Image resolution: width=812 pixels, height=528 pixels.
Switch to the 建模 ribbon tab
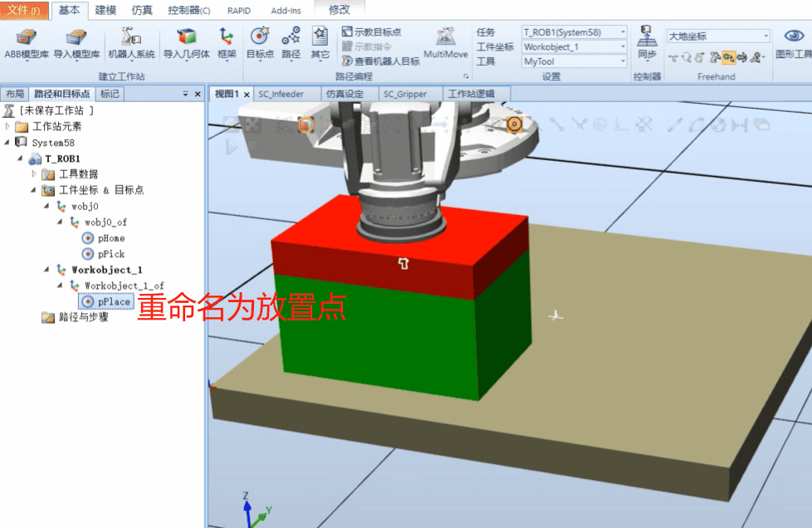click(105, 10)
